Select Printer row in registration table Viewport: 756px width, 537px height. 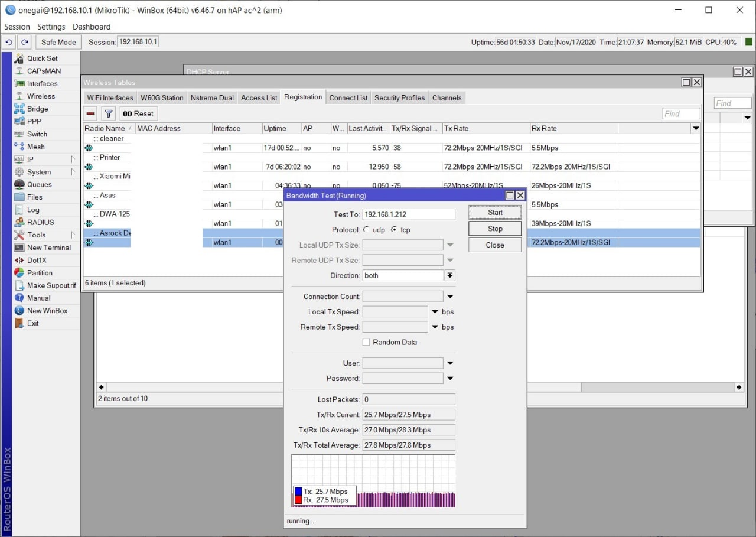(x=392, y=167)
